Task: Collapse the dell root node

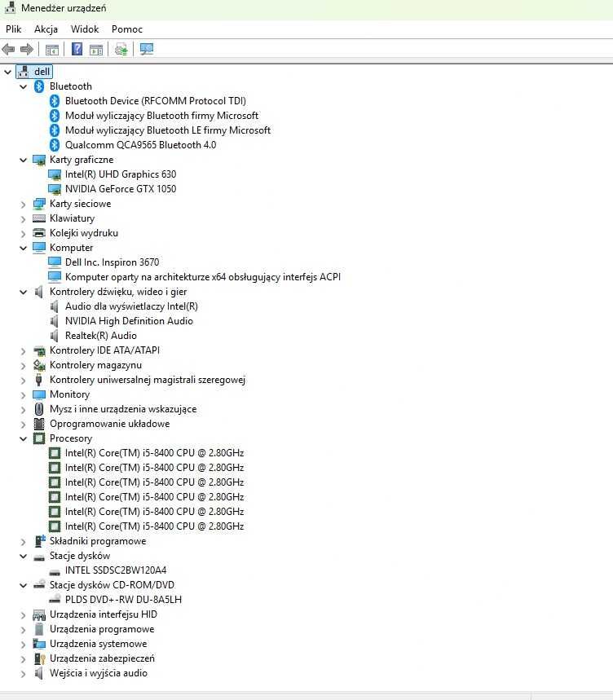Action: (7, 72)
